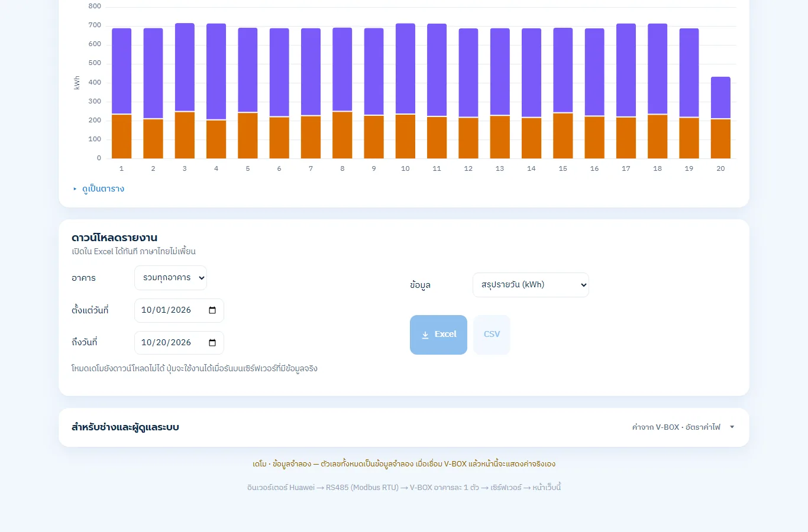Expand สำหรับช่างและผู้ดูแลระบบ section
The width and height of the screenshot is (808, 532).
coord(404,427)
